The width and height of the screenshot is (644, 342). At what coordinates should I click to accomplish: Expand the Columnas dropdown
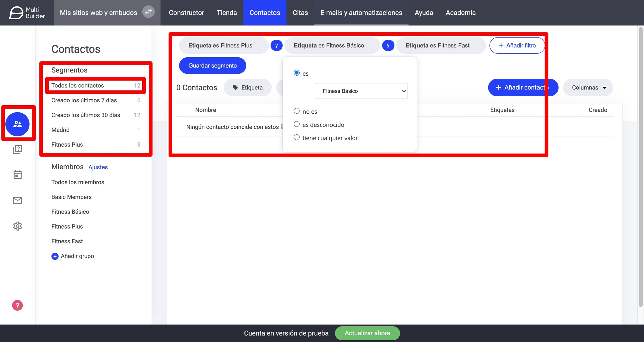coord(588,88)
